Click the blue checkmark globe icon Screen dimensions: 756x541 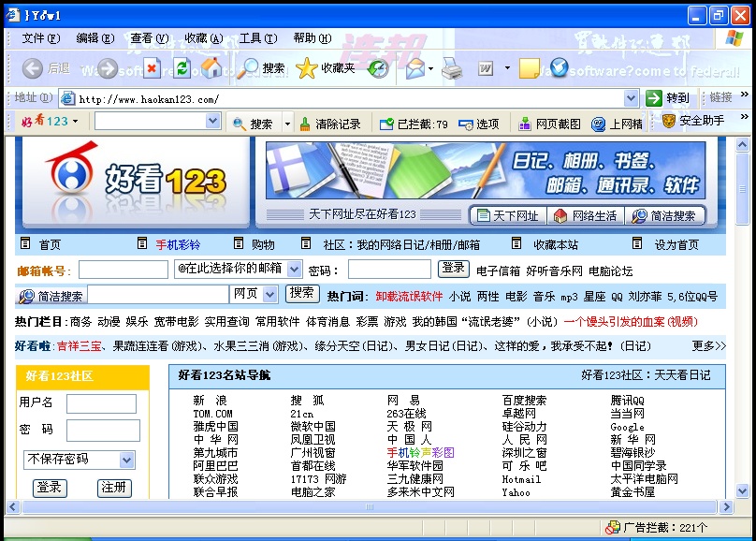(559, 68)
